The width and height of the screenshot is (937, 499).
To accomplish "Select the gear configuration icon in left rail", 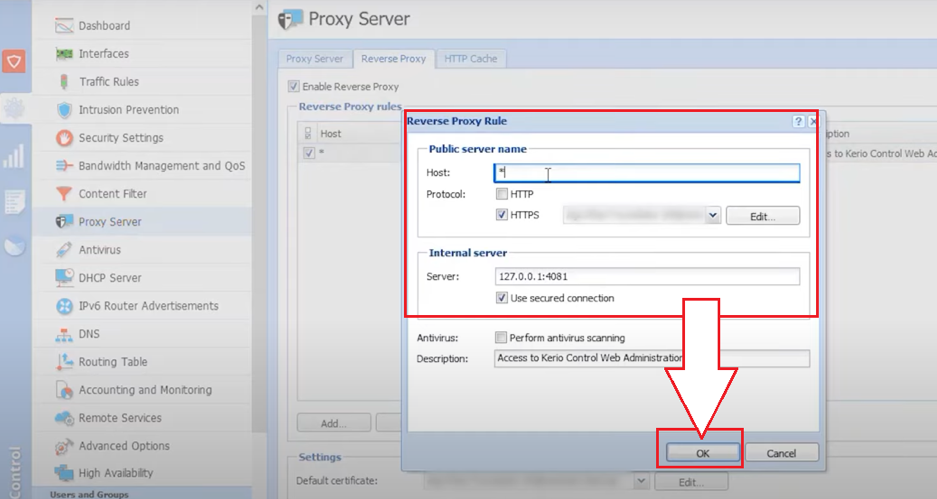I will tap(14, 109).
